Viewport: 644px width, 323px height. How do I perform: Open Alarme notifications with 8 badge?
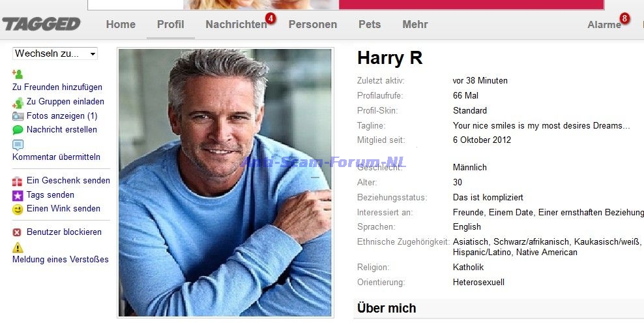coord(604,25)
